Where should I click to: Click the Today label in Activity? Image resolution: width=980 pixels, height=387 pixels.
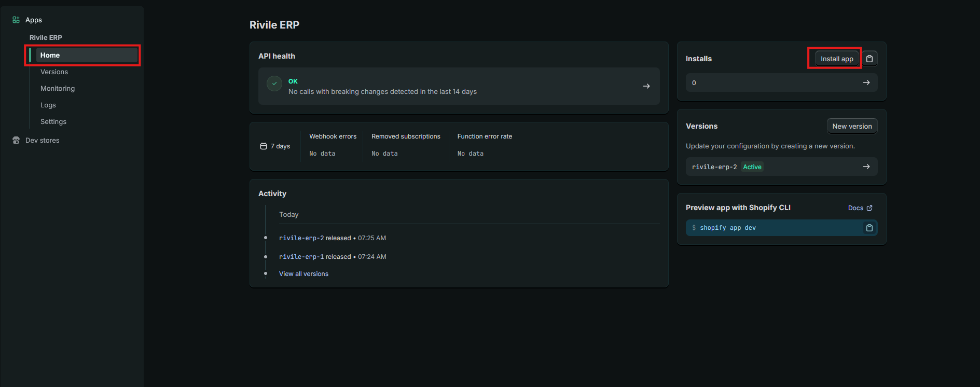(x=289, y=215)
